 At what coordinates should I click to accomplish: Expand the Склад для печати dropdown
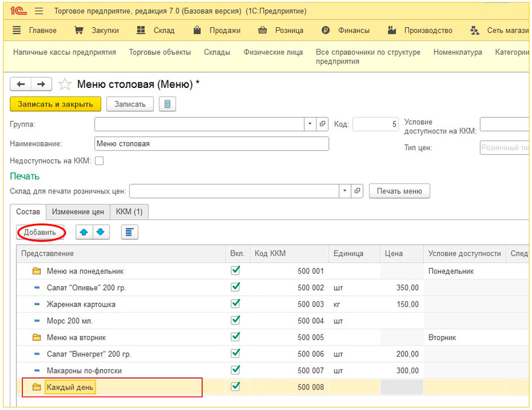[345, 191]
